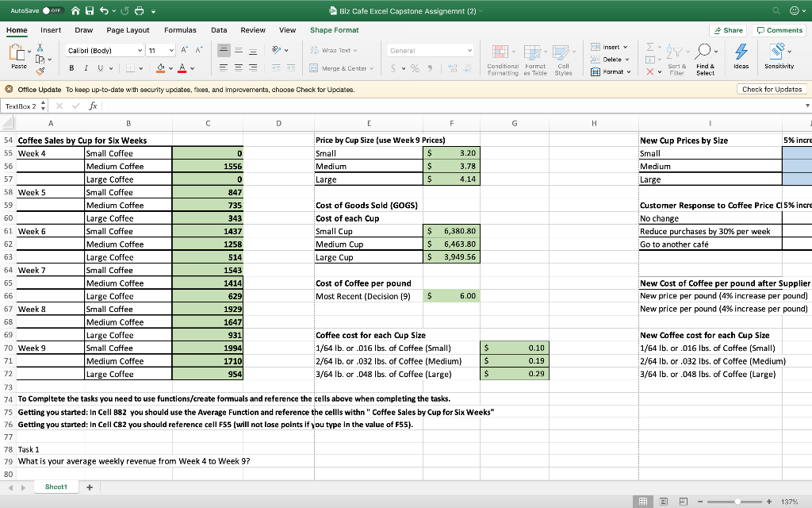This screenshot has height=508, width=812.
Task: Print using the printer icon
Action: (x=139, y=10)
